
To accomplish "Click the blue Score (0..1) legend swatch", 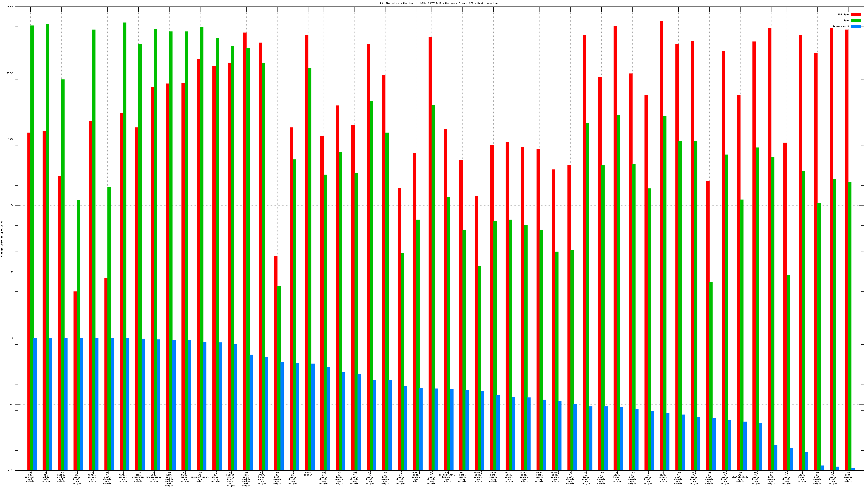I will point(856,26).
